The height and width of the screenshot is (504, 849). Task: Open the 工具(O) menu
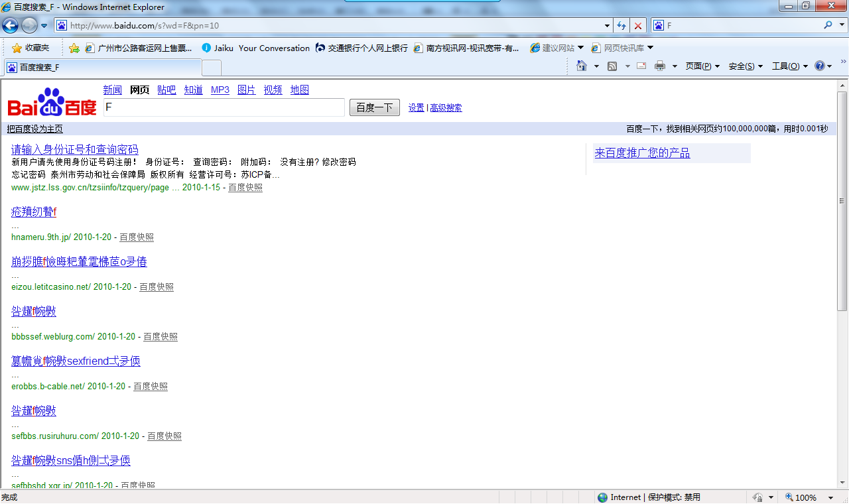click(x=790, y=66)
